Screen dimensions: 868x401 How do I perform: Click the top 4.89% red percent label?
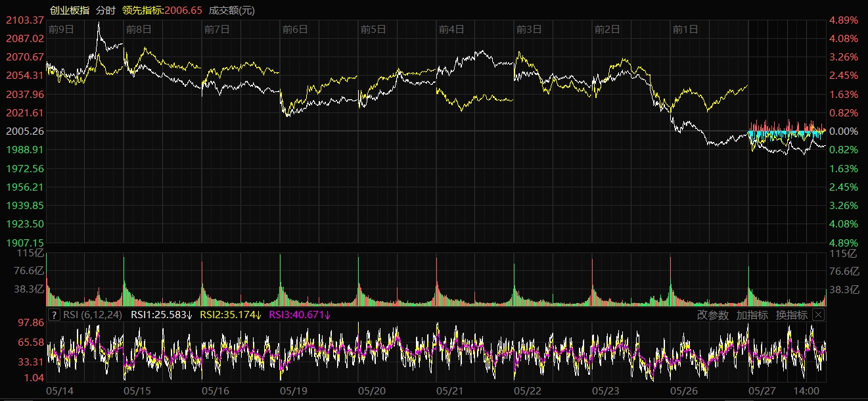point(844,20)
